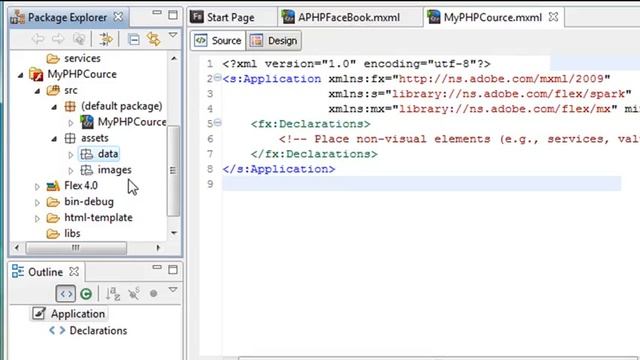Toggle class view in Outline toolbar
The width and height of the screenshot is (640, 360).
pyautogui.click(x=86, y=294)
